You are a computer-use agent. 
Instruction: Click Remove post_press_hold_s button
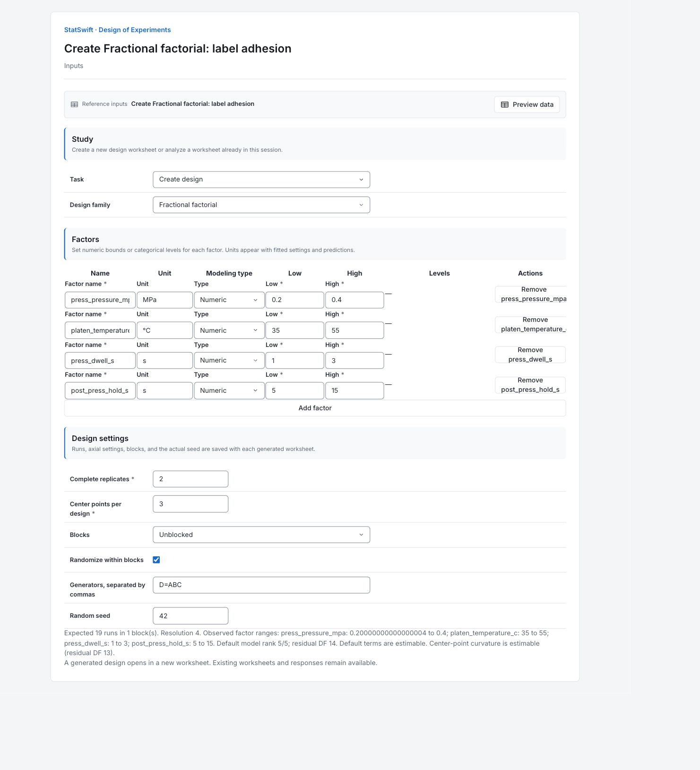[x=530, y=385]
